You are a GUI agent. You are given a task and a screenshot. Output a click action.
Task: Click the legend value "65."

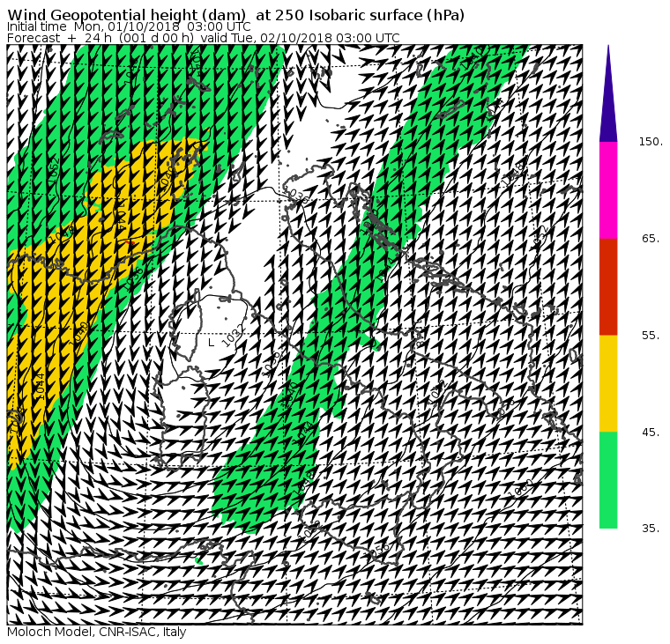point(651,238)
